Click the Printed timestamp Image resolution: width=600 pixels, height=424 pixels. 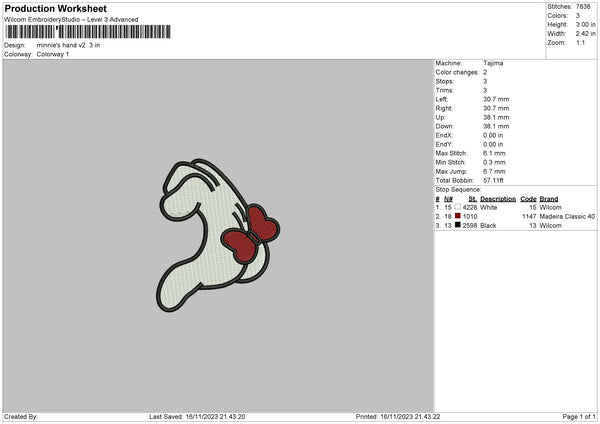[x=398, y=417]
